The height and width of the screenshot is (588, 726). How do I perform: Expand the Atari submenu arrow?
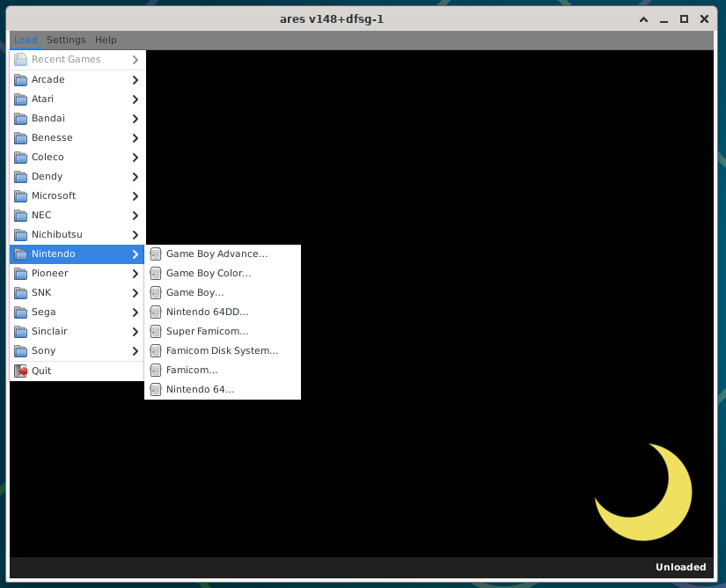(x=136, y=99)
